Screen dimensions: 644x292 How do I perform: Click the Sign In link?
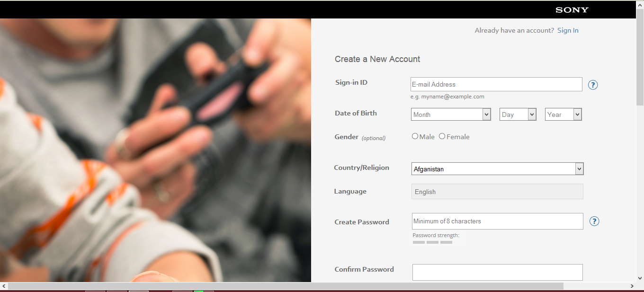point(568,30)
